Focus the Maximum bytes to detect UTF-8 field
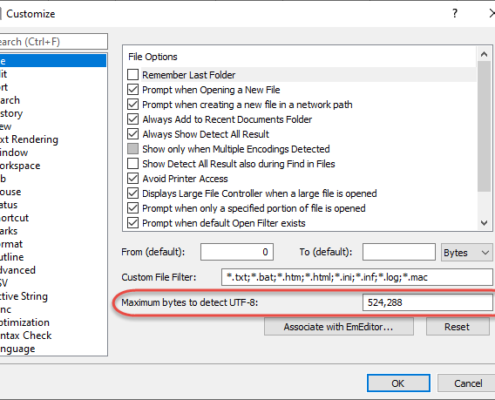 tap(427, 303)
